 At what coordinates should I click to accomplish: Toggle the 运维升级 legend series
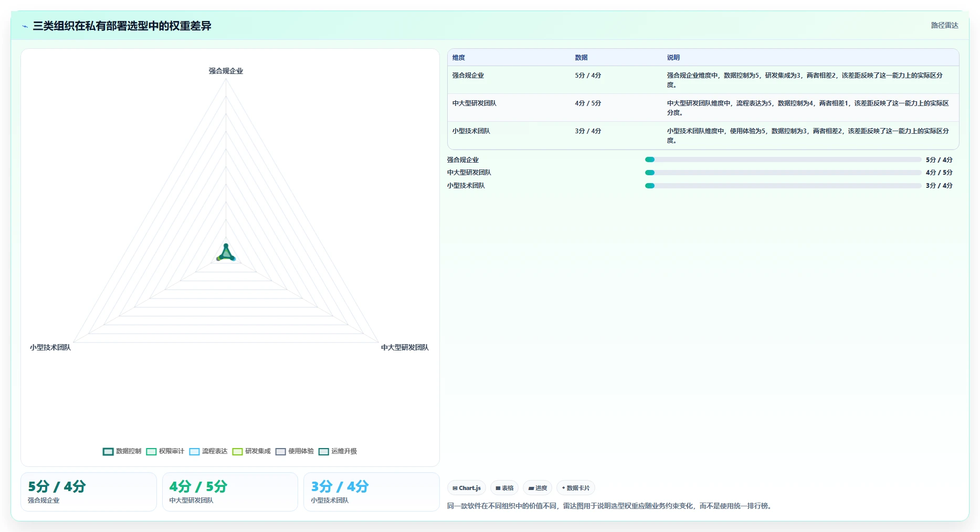pos(338,451)
